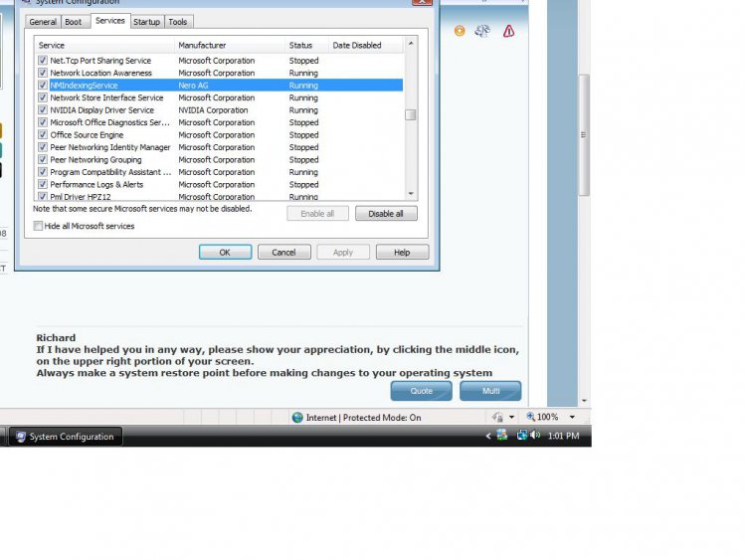Click the red warning triangle report icon

coord(508,32)
